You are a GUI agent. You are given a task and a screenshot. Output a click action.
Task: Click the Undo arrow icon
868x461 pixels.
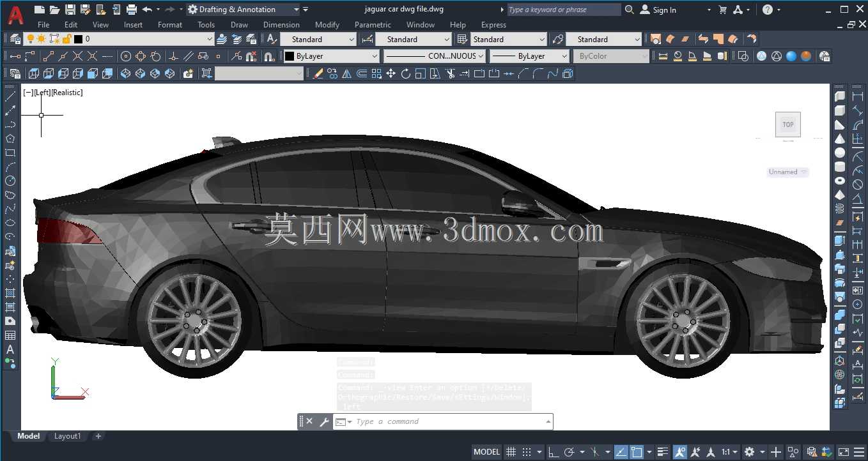[x=147, y=10]
